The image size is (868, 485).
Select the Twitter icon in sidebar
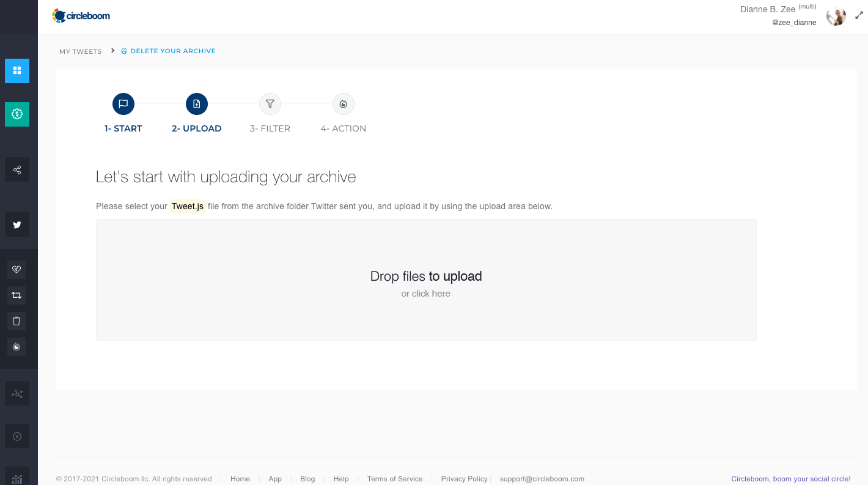pyautogui.click(x=17, y=224)
